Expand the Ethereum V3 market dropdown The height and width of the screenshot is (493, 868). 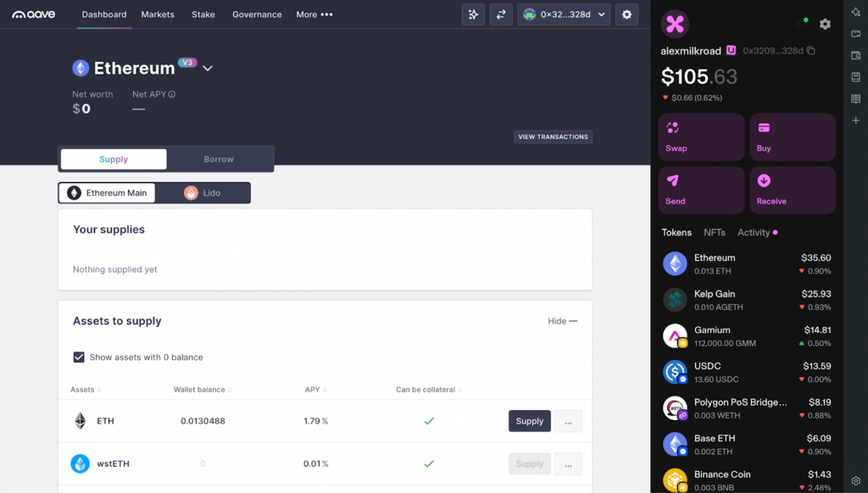[208, 69]
